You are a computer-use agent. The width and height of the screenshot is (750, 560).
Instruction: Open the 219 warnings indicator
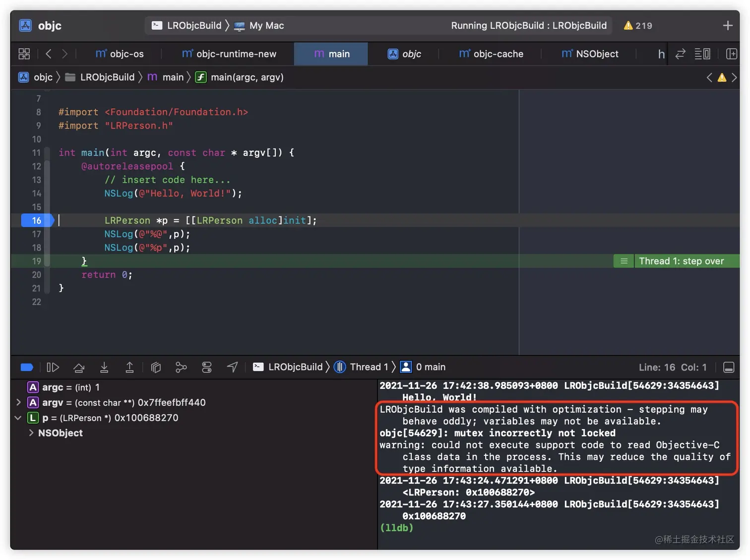coord(638,25)
